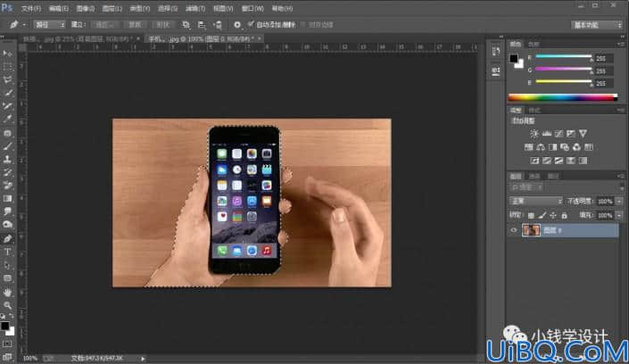This screenshot has width=629, height=364.
Task: Add a Levels adjustment
Action: pyautogui.click(x=546, y=133)
